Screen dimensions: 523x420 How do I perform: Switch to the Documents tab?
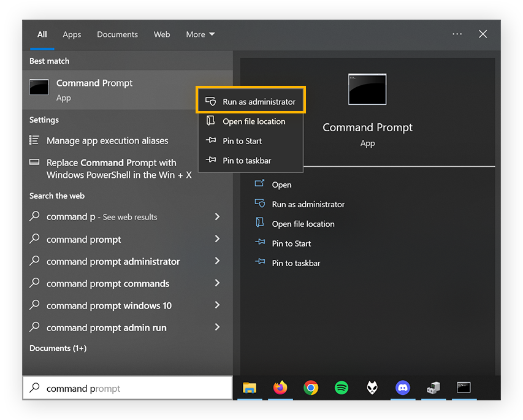[117, 34]
